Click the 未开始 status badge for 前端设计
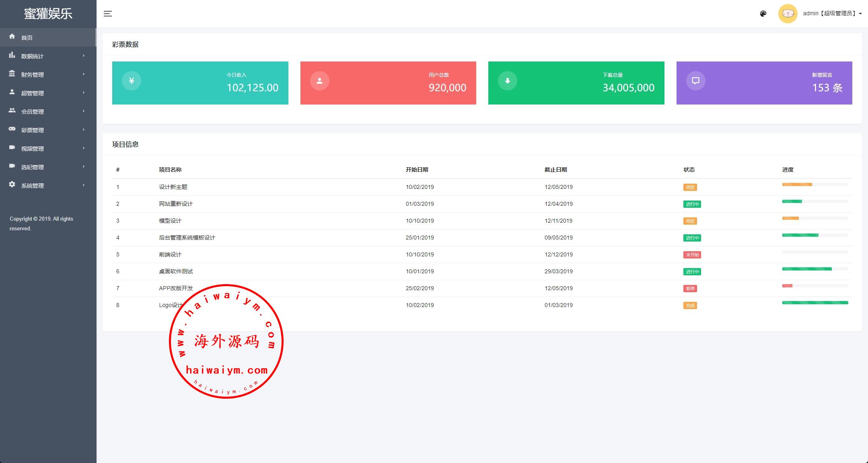Image resolution: width=868 pixels, height=463 pixels. coord(692,255)
